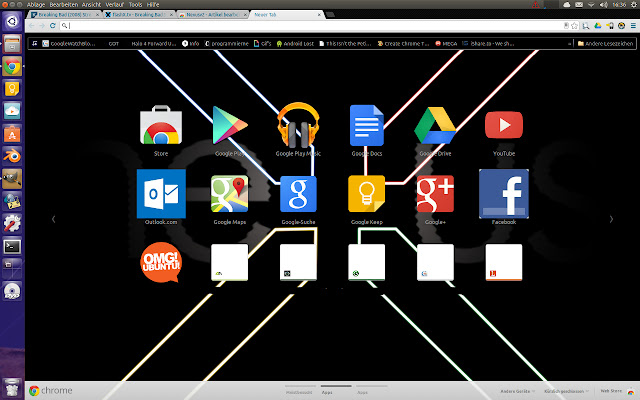Launch the Google Drive app

[435, 125]
